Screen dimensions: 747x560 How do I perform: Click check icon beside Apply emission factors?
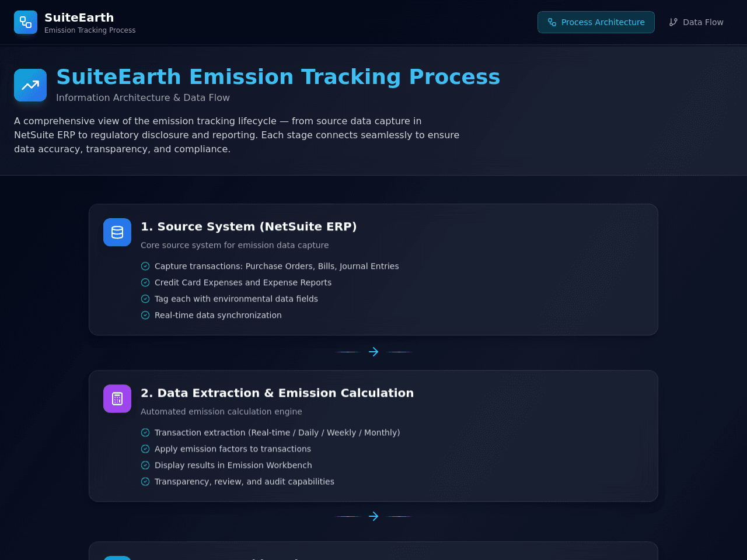point(145,449)
